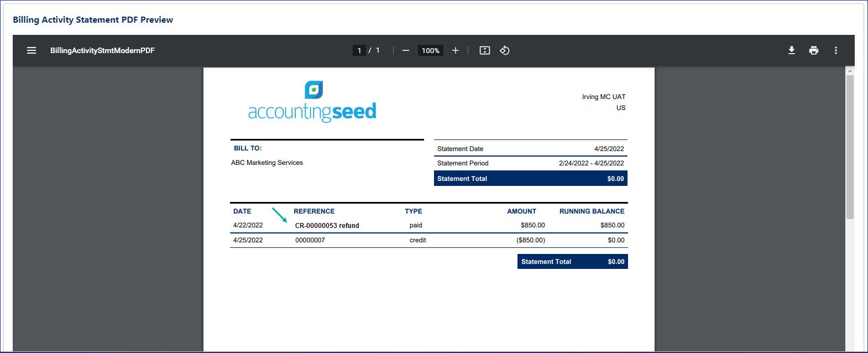
Task: Click the scroll up arrow
Action: 850,71
